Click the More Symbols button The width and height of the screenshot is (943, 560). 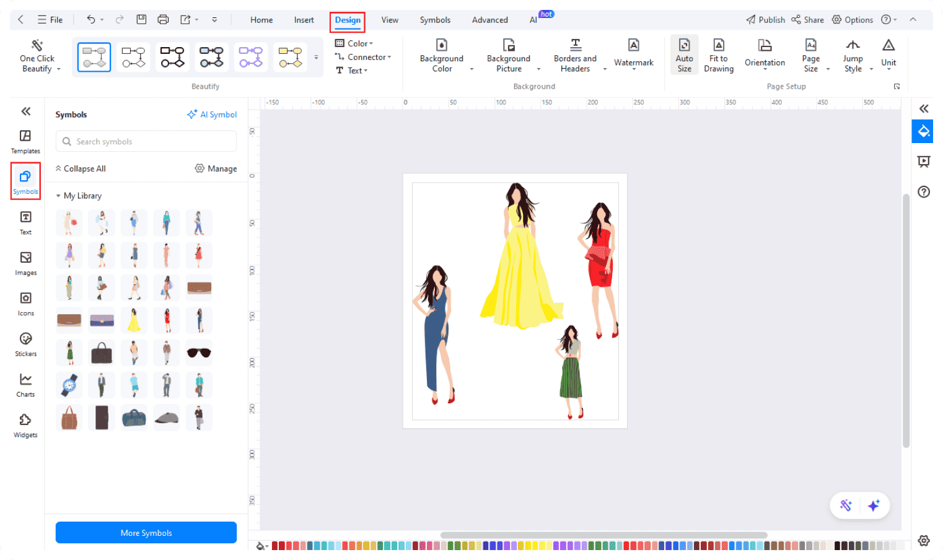point(146,533)
